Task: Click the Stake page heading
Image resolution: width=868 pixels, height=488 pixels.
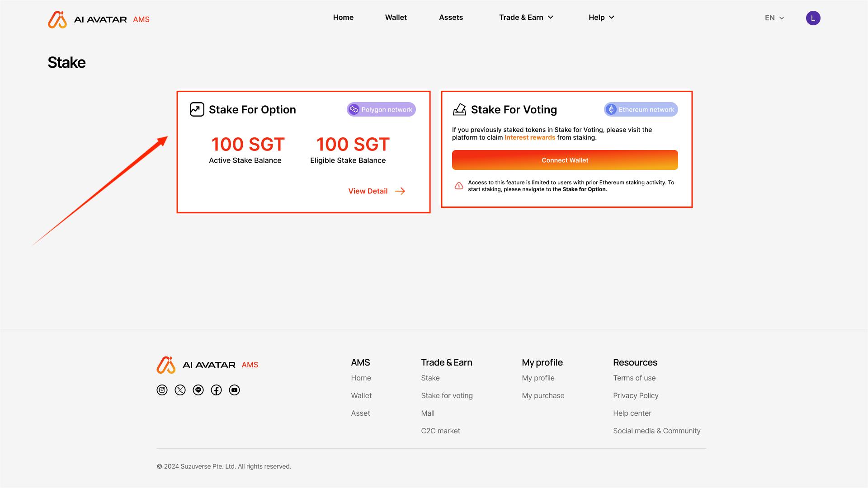Action: point(66,62)
